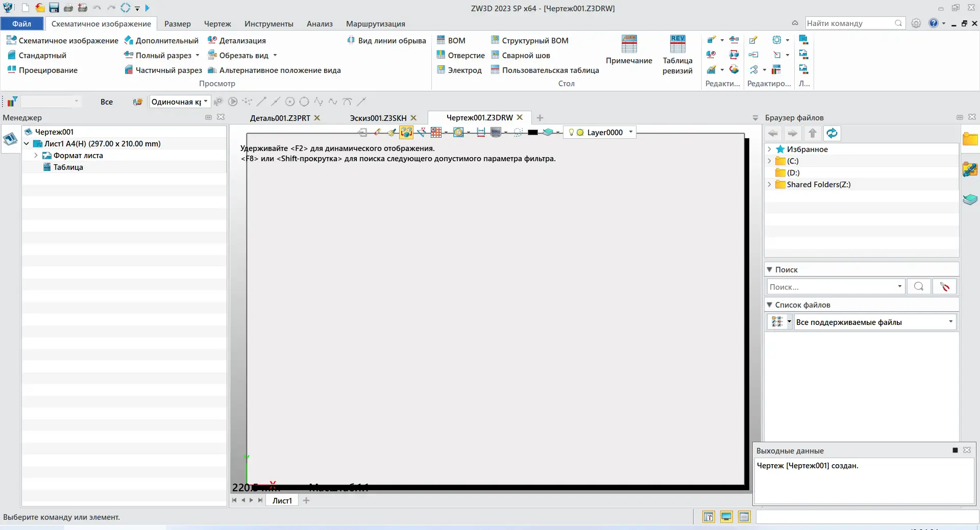Switch to the Маршрутизация ribbon tab
Viewport: 980px width, 530px height.
[376, 24]
